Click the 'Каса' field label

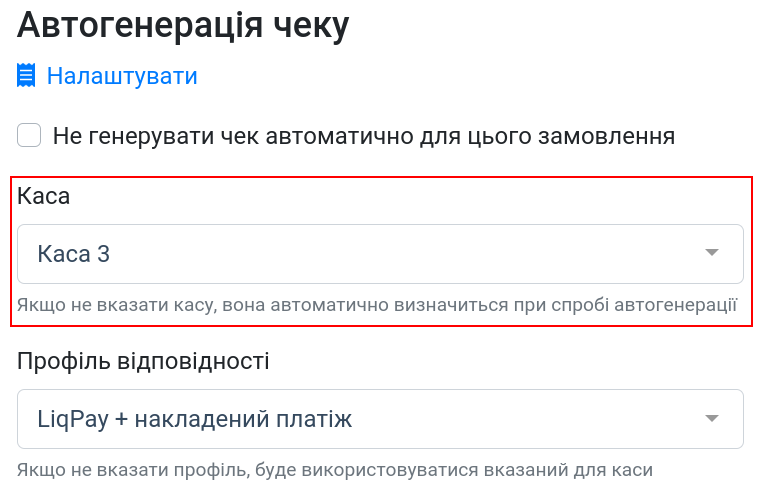pyautogui.click(x=43, y=196)
